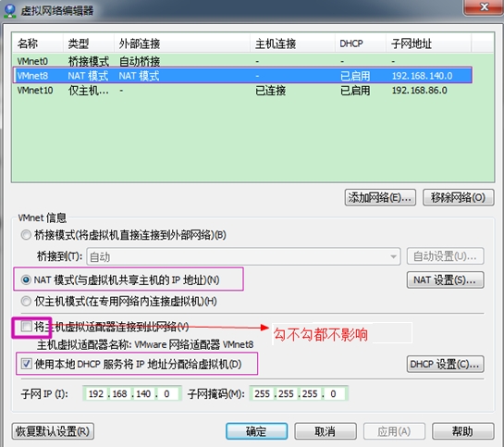
Task: Select the VMnet8 row in network list
Action: click(x=242, y=76)
